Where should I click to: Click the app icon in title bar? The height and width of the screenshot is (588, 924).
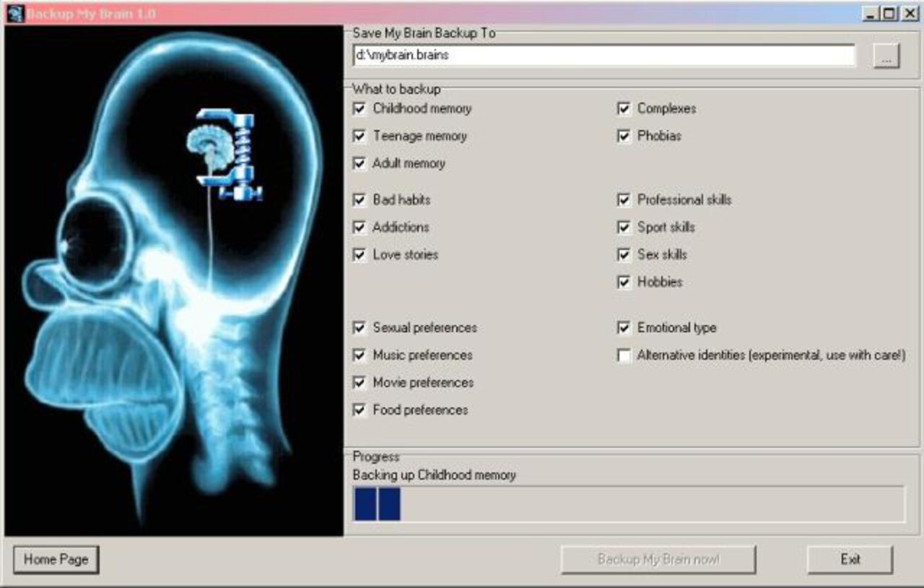tap(15, 13)
